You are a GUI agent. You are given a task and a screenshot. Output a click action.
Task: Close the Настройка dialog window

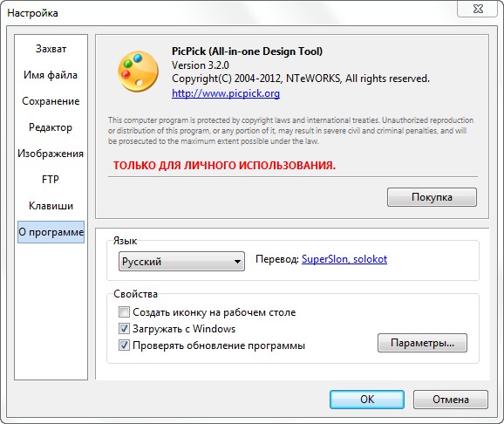pyautogui.click(x=478, y=9)
